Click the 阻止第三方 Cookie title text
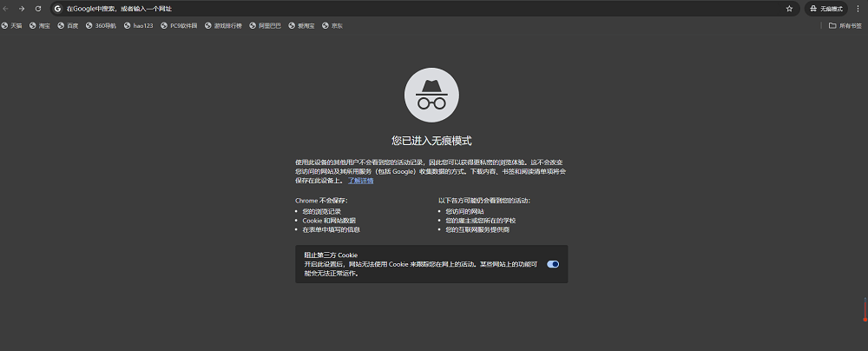 331,255
